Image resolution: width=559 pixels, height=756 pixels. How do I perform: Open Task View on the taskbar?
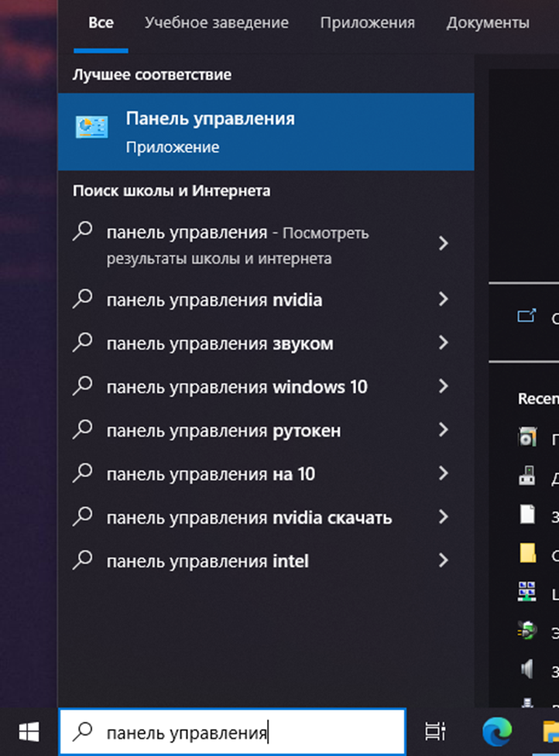pos(436,730)
